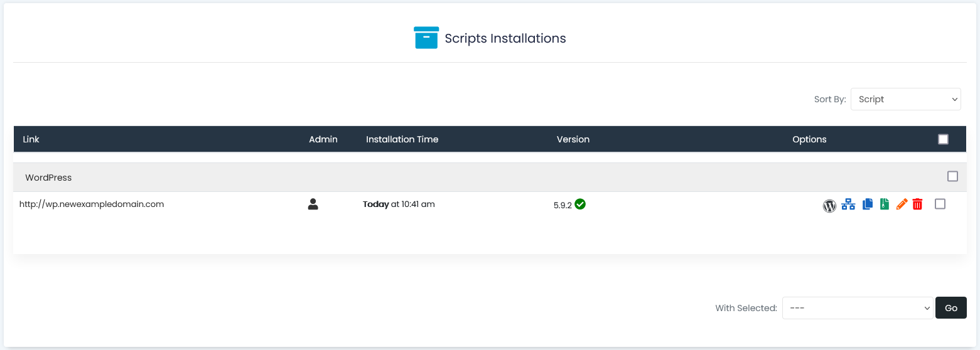
Task: Tick the wp.newexampledomain.com row checkbox
Action: (940, 204)
